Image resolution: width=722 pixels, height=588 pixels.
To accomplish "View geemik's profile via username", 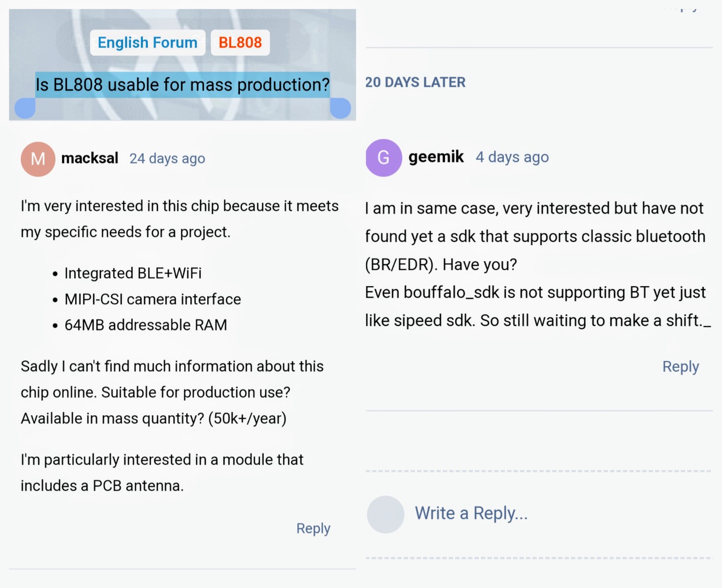I will click(436, 157).
